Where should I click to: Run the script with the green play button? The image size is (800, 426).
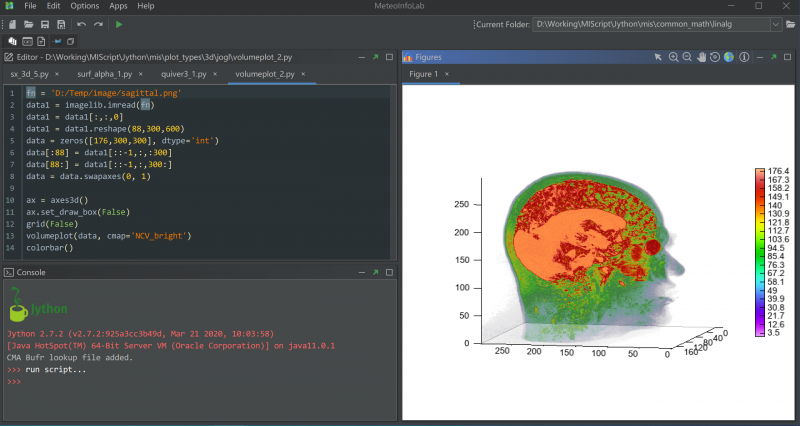click(119, 23)
